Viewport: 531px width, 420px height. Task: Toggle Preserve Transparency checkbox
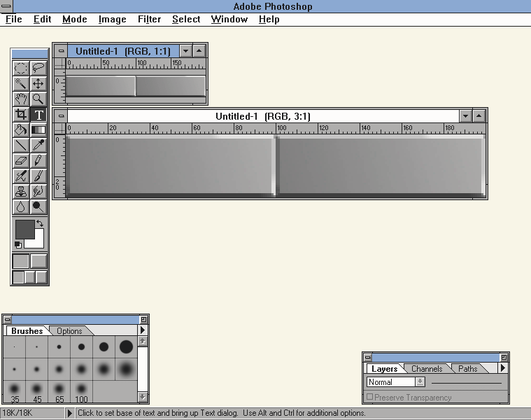coord(370,397)
